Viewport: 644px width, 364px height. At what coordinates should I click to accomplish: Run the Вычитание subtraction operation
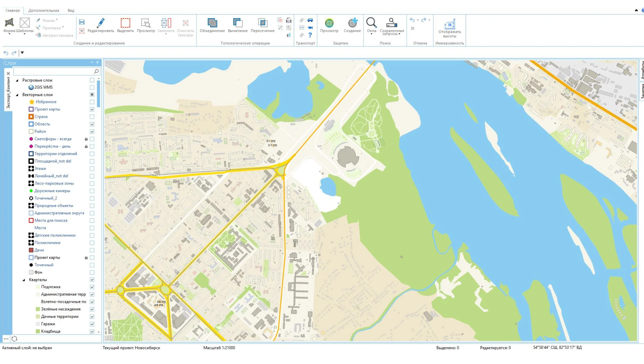point(238,25)
